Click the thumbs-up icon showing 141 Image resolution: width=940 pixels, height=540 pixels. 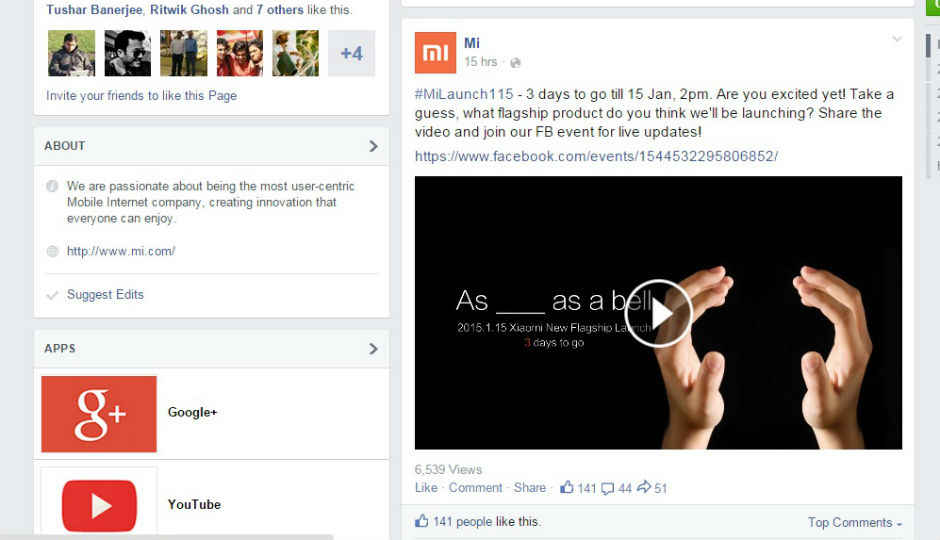coord(567,487)
